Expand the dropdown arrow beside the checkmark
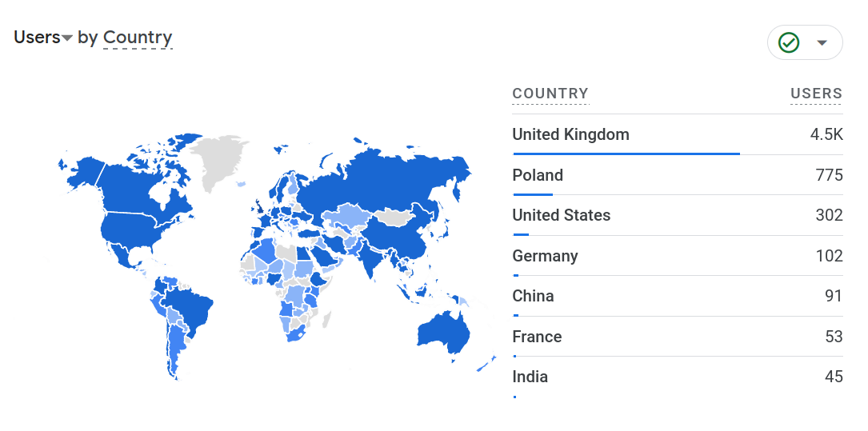 pyautogui.click(x=822, y=42)
